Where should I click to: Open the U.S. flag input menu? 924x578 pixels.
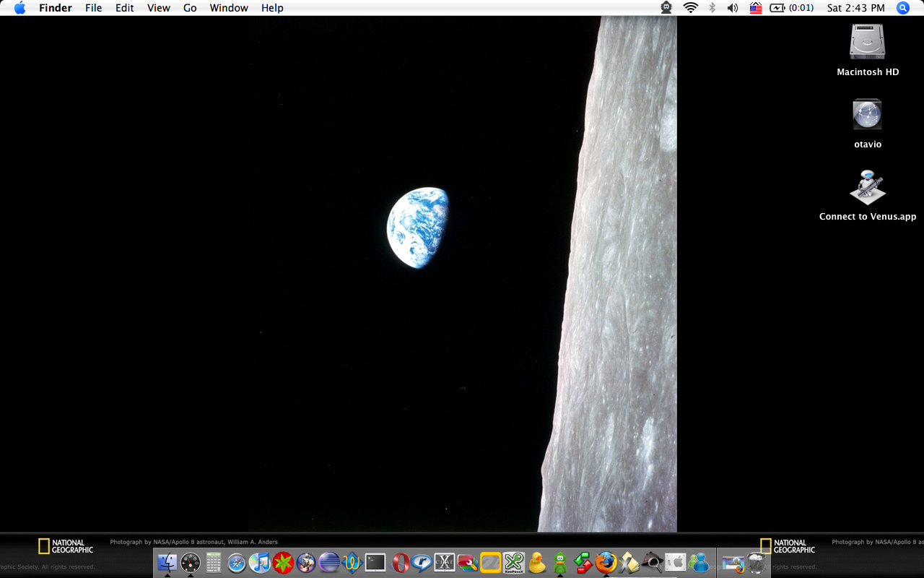click(756, 8)
